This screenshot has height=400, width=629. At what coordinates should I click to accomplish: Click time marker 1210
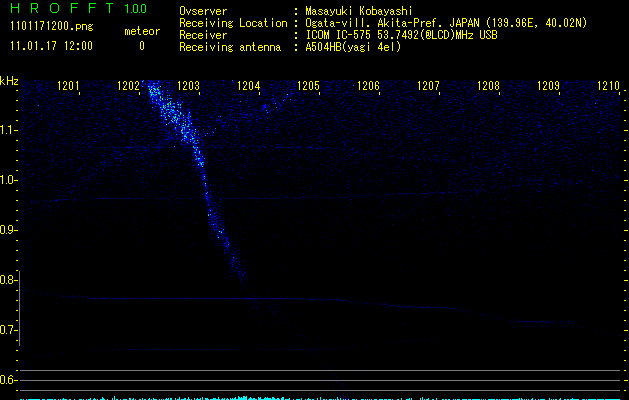click(609, 86)
